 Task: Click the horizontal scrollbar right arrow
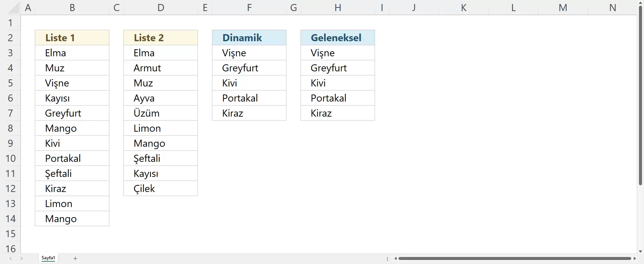tap(635, 258)
